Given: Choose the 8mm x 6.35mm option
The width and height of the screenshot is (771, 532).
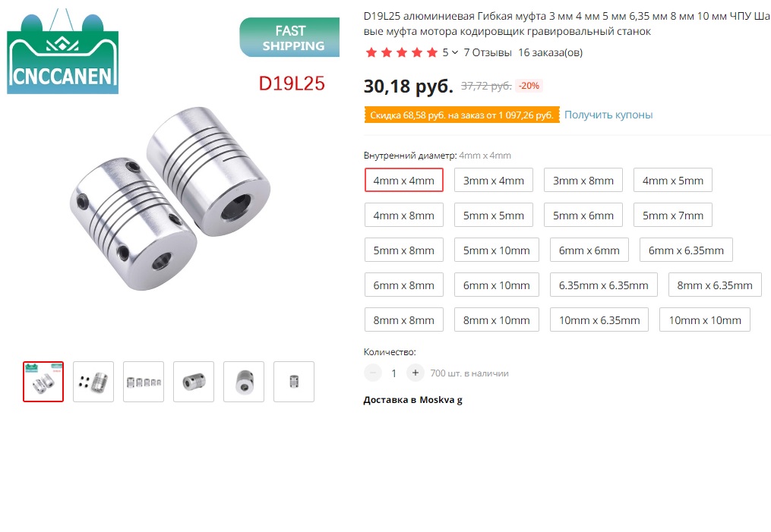Looking at the screenshot, I should (715, 285).
